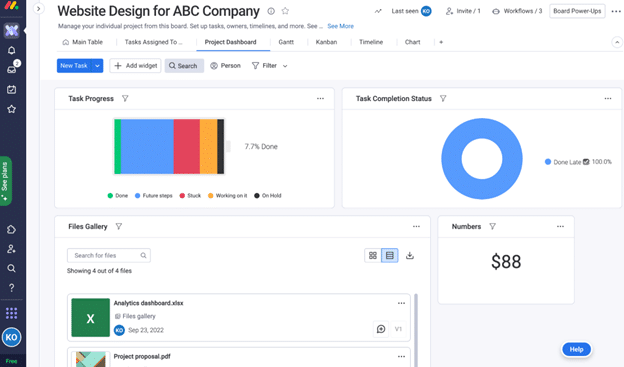Click the board favorite star next to title
Viewport: 624px width, 367px height.
tap(285, 11)
